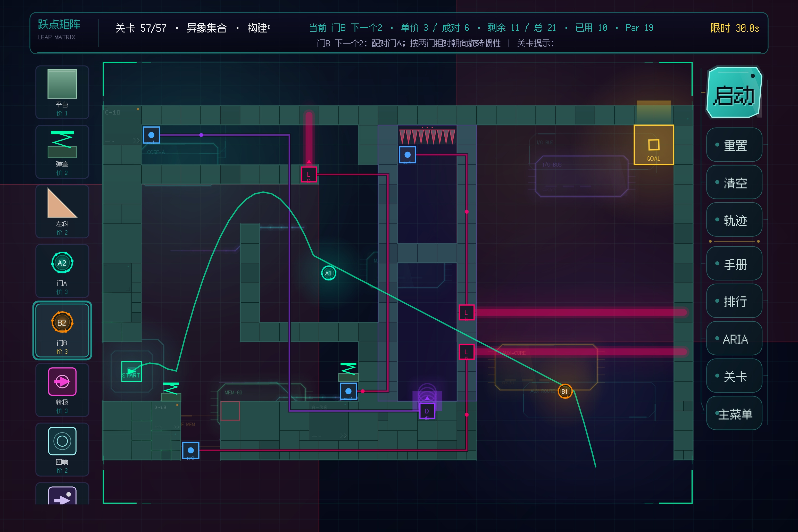The image size is (798, 532).
Task: Click the spring placed next to START
Action: click(171, 392)
